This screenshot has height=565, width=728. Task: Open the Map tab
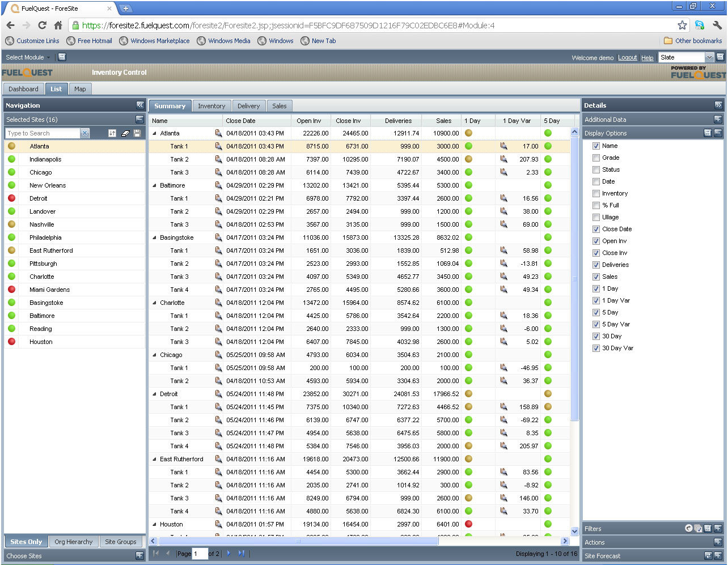(x=80, y=89)
